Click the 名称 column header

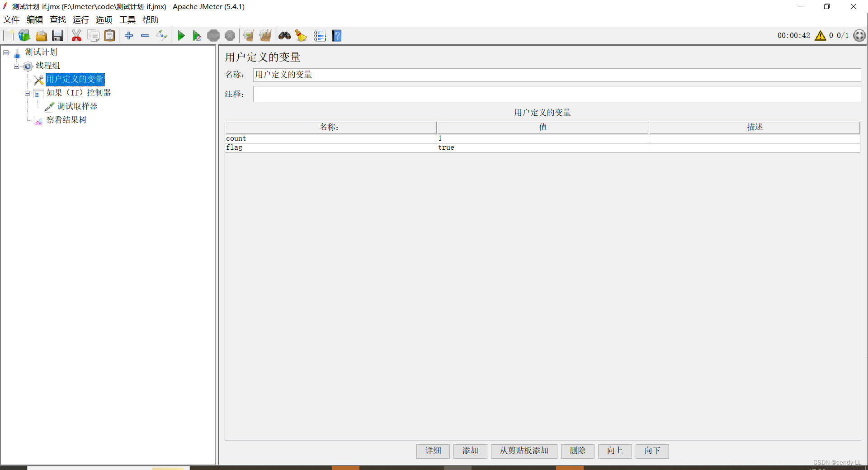pyautogui.click(x=331, y=127)
